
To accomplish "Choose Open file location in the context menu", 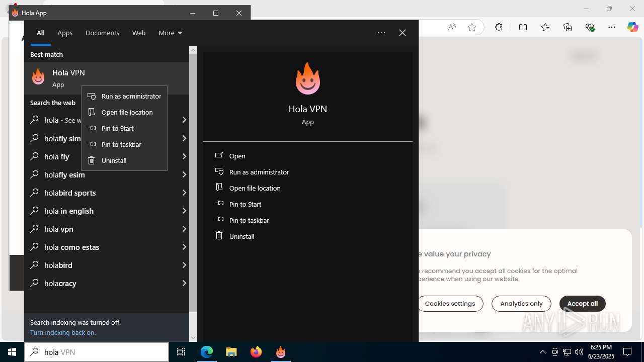I will (124, 112).
